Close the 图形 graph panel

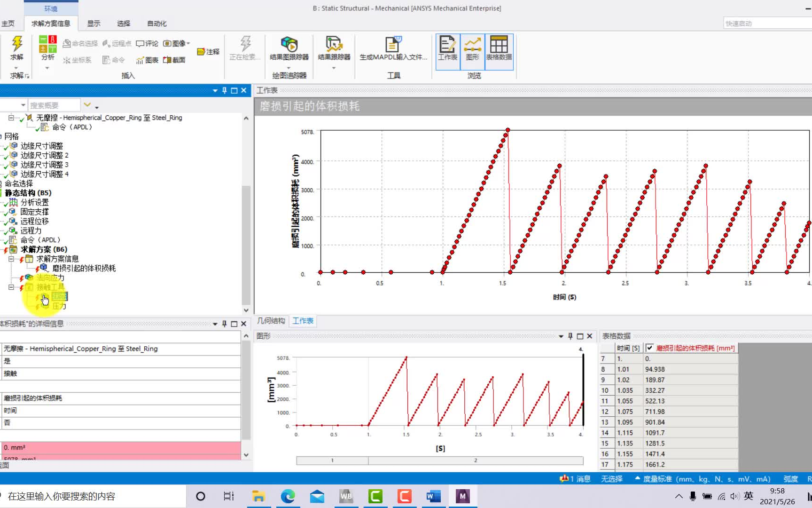590,336
